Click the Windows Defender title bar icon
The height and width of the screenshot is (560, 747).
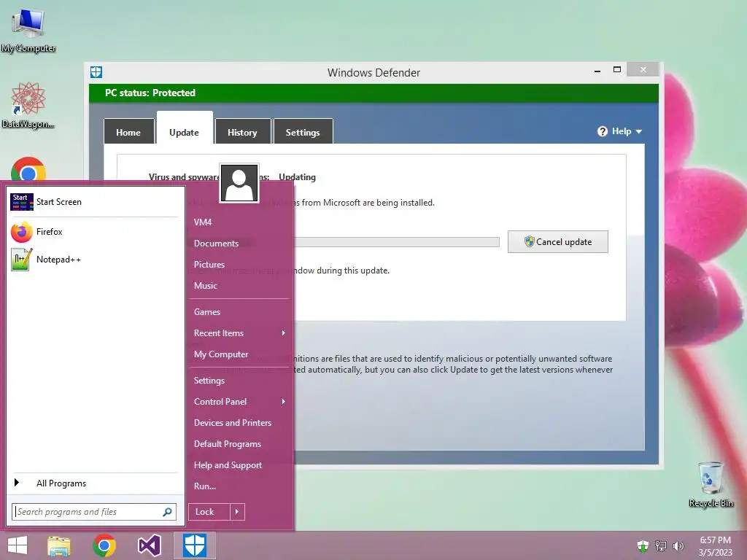tap(96, 72)
